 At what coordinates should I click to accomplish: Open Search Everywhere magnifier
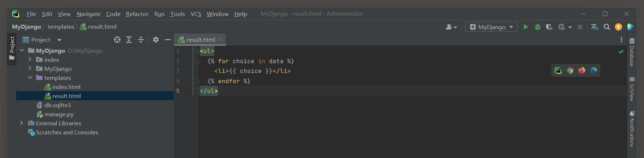pyautogui.click(x=607, y=27)
